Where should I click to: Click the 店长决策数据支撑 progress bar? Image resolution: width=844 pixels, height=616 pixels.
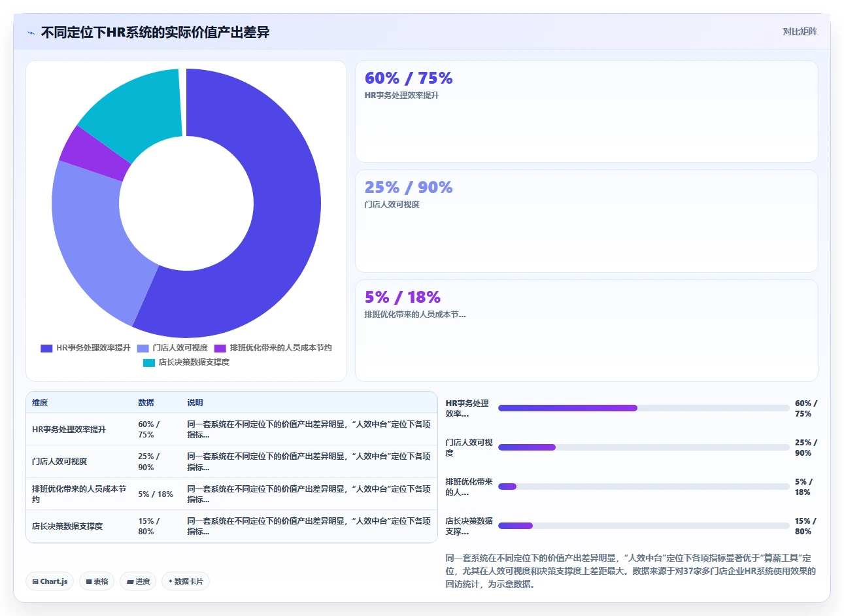643,526
